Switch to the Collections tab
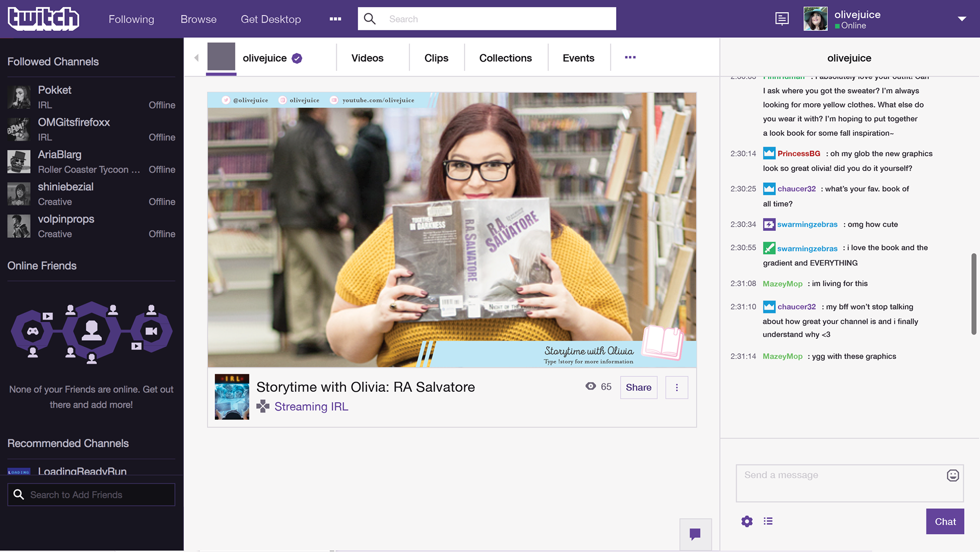Viewport: 980px width, 552px height. click(505, 58)
